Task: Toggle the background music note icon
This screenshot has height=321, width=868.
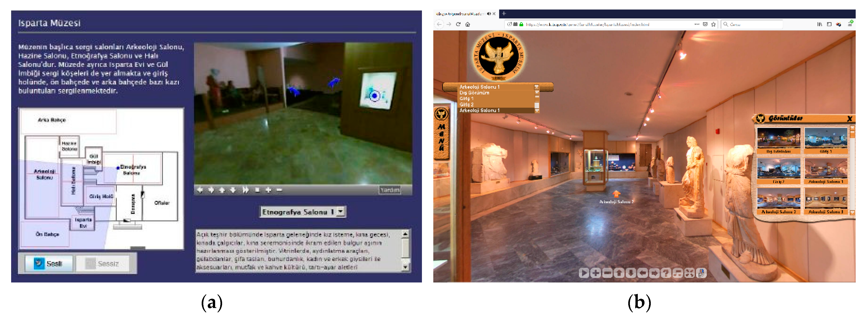Action: (x=678, y=273)
